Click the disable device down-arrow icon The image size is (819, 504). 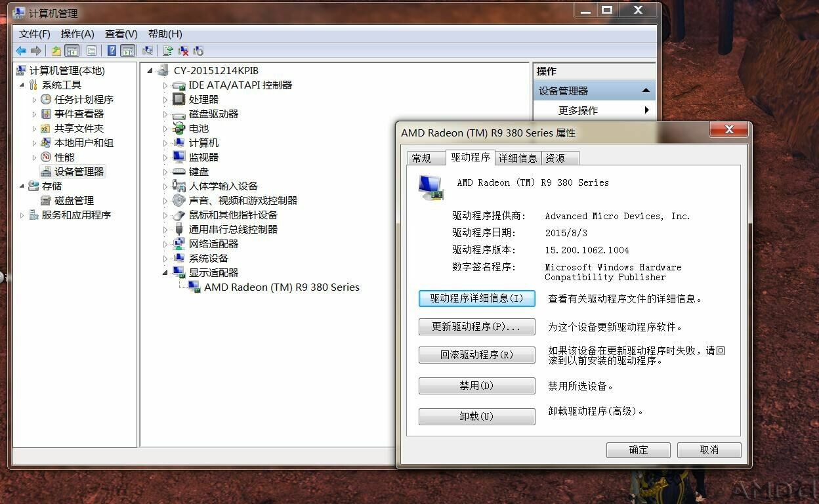(198, 51)
